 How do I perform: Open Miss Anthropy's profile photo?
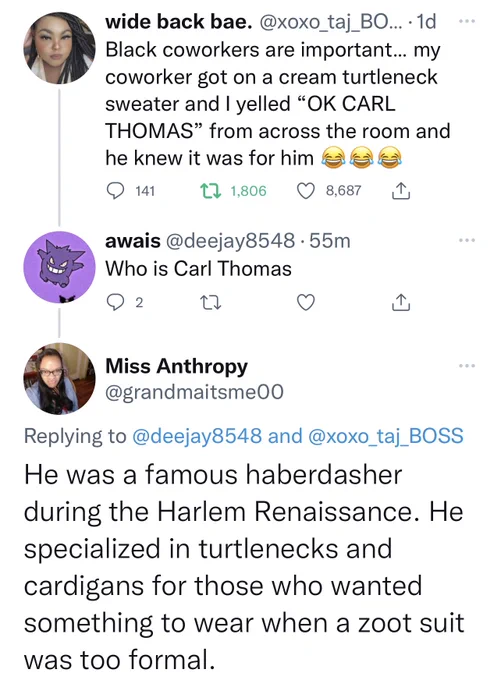(59, 379)
